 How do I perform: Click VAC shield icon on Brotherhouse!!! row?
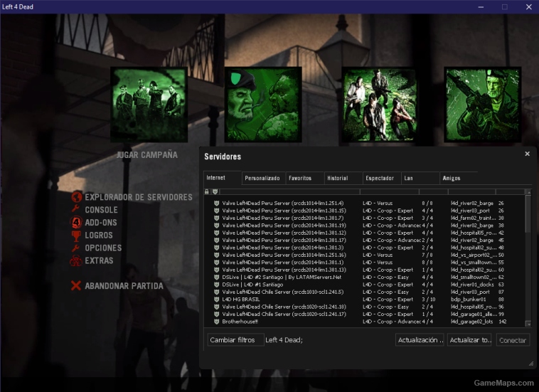pos(217,322)
